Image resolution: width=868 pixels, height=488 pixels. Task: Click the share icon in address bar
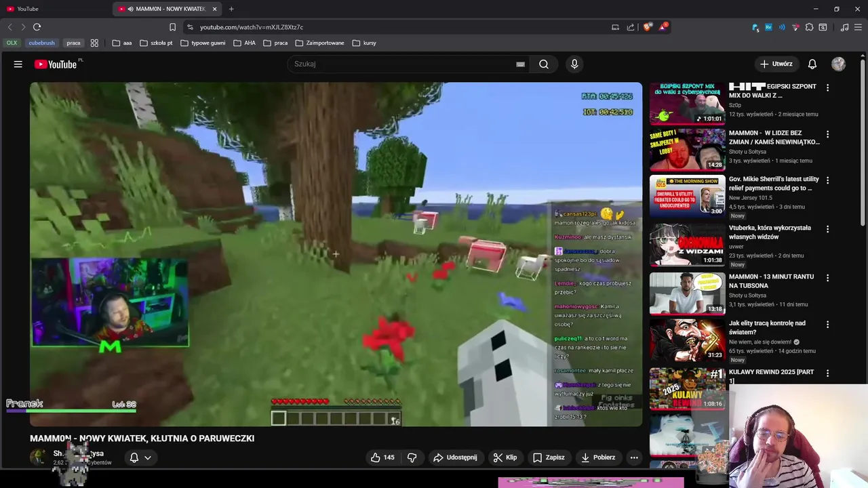pos(631,27)
